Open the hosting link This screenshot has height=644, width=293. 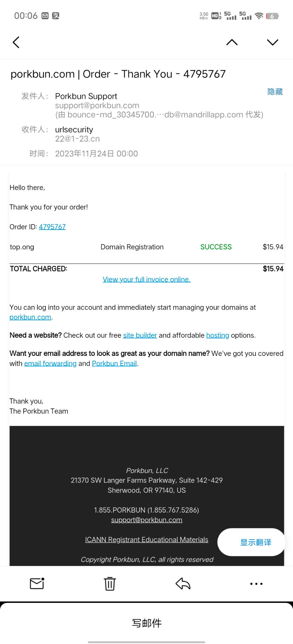(217, 335)
